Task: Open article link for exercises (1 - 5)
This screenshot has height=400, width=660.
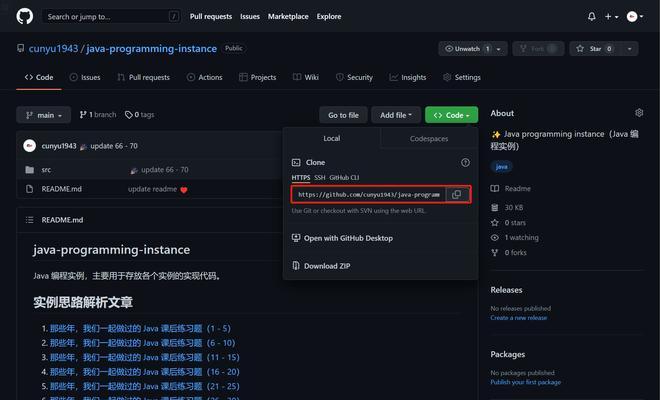Action: pos(140,328)
